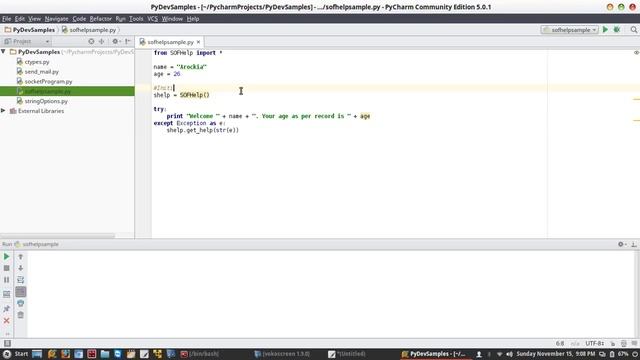Image resolution: width=640 pixels, height=360 pixels.
Task: Open the Help menu
Action: (193, 19)
